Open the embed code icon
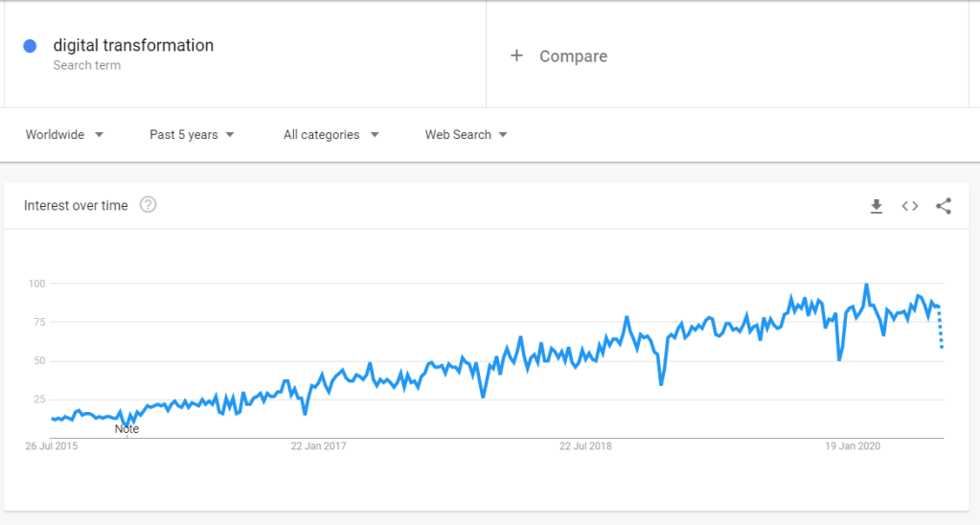The image size is (980, 525). pyautogui.click(x=910, y=206)
